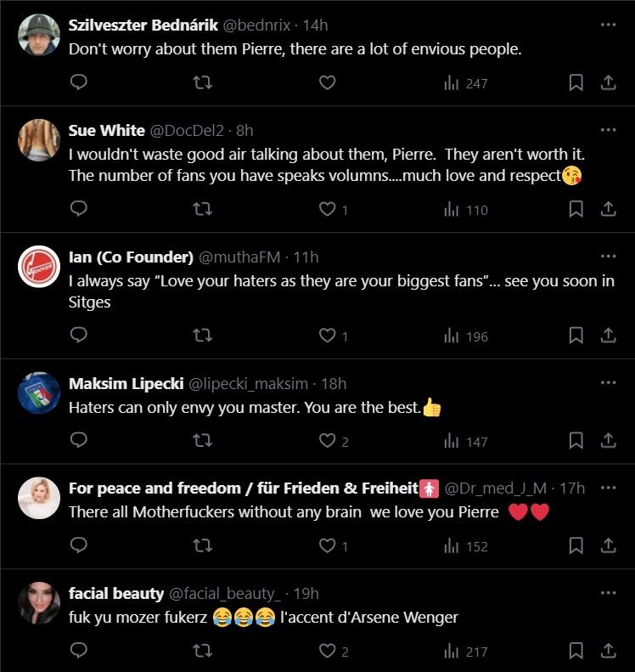Open more options on Maksim Lipecki's tweet

(x=608, y=383)
